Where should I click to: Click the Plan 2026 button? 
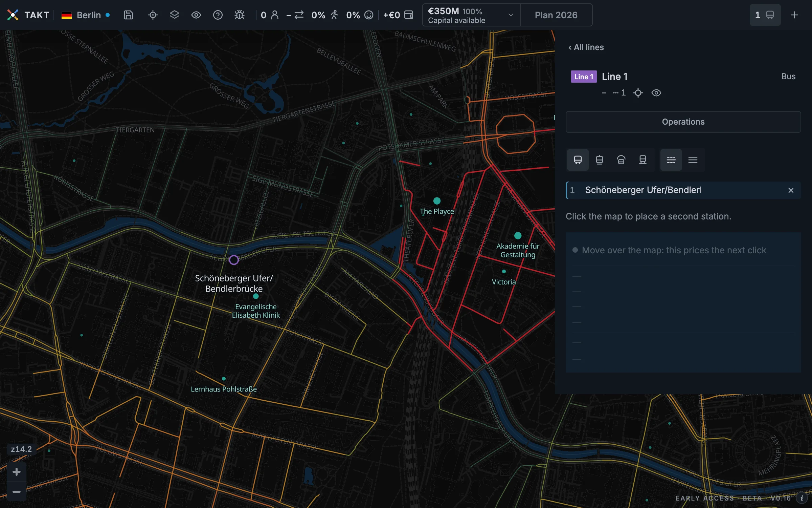[556, 15]
